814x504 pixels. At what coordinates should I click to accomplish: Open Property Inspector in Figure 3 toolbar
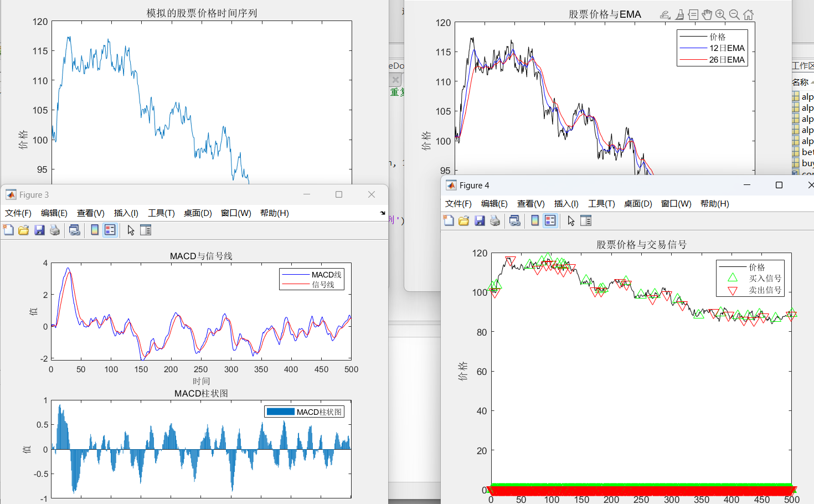click(146, 230)
